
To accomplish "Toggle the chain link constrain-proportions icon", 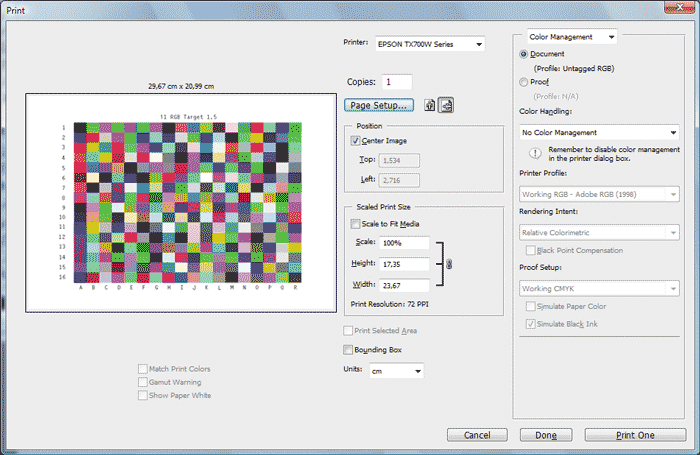I will click(x=449, y=266).
